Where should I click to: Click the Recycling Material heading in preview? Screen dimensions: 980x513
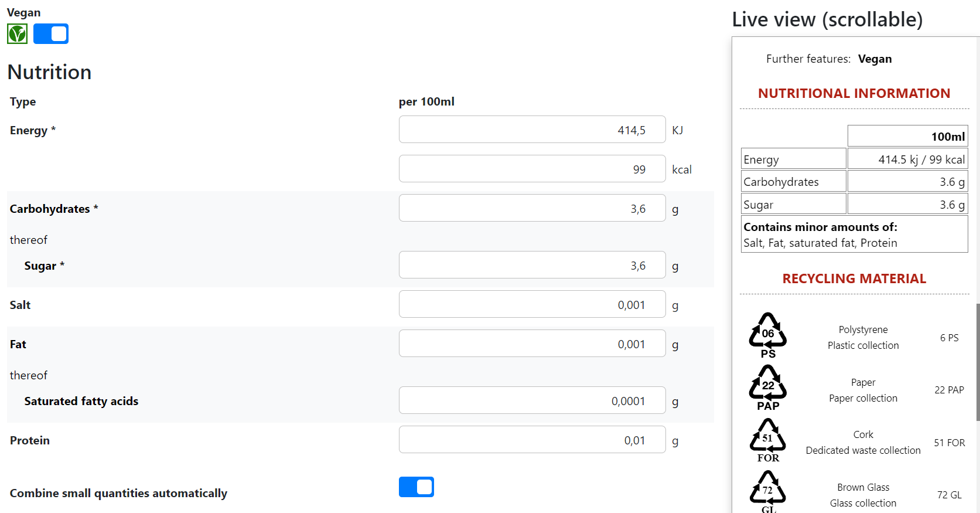pos(854,278)
